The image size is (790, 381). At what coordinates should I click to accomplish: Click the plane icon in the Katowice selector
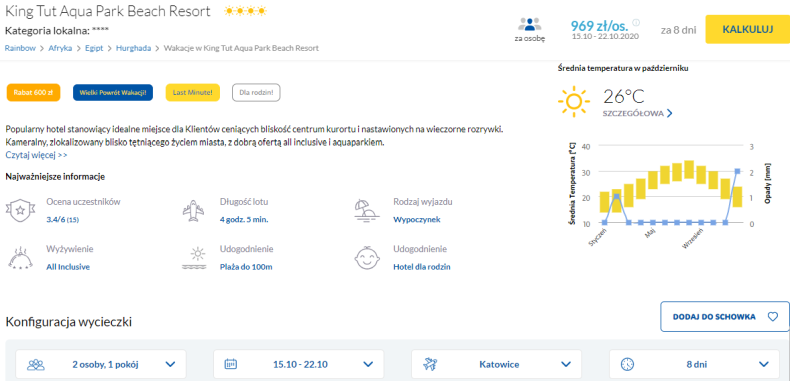(430, 364)
